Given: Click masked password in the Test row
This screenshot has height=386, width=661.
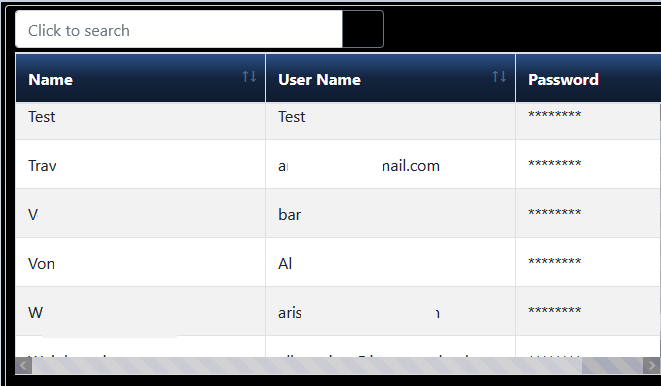Looking at the screenshot, I should pos(554,115).
